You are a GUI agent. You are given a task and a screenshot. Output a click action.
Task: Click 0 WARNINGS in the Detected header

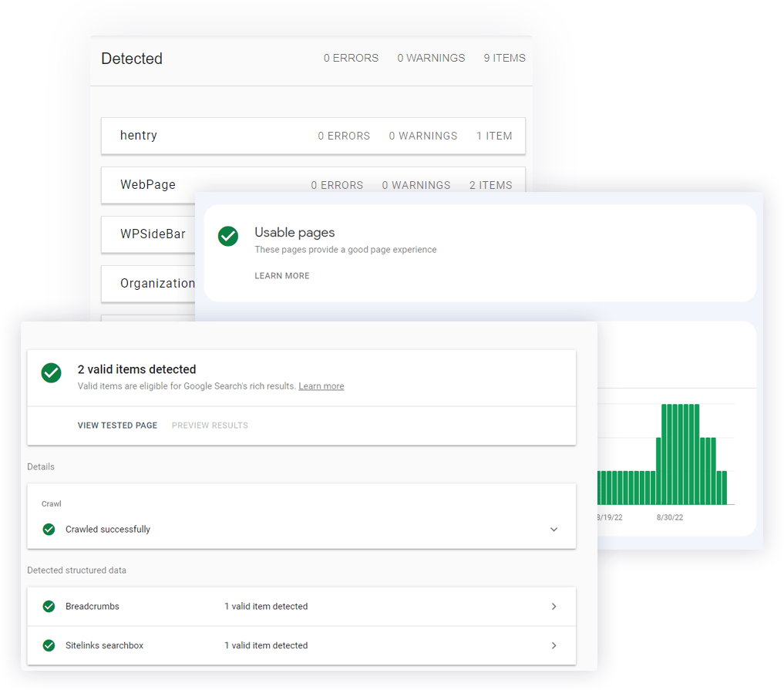[x=431, y=58]
